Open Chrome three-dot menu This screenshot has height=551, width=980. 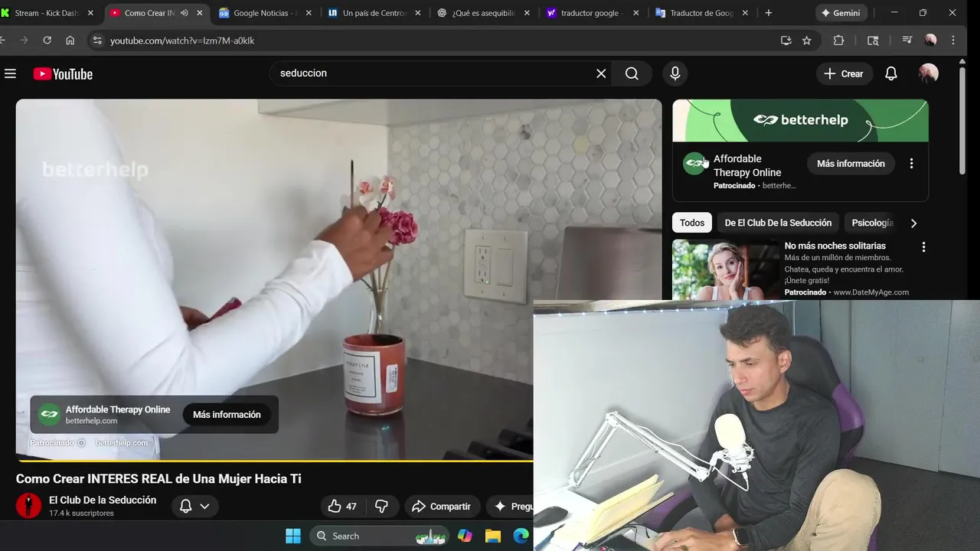tap(953, 41)
